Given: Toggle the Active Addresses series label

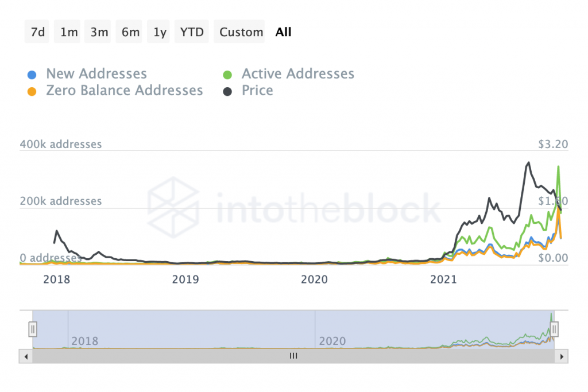Looking at the screenshot, I should [x=297, y=74].
